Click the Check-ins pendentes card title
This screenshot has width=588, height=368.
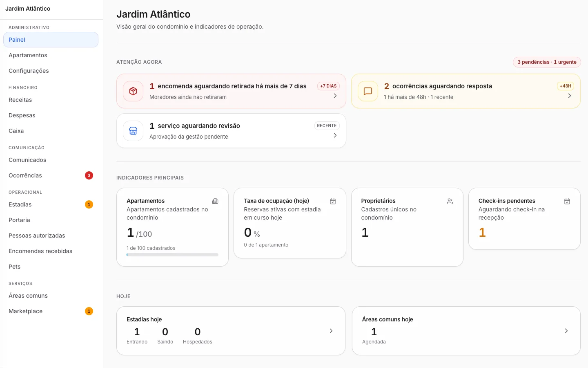pyautogui.click(x=507, y=201)
